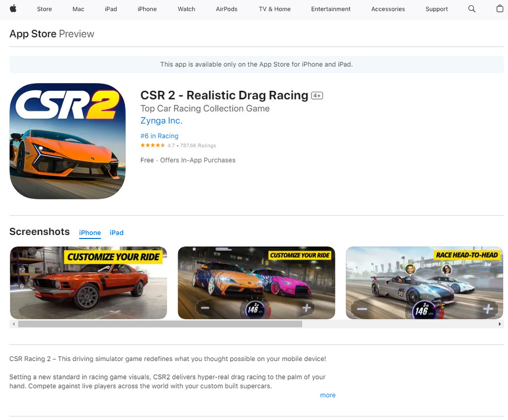Viewport: 508px width, 420px height.
Task: Click the 'available only on the App Store' banner text
Action: coord(256,64)
